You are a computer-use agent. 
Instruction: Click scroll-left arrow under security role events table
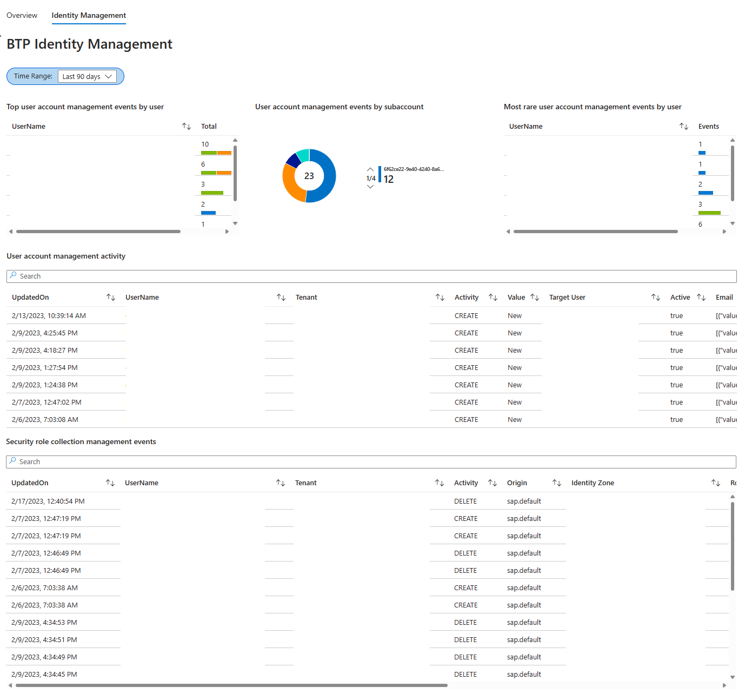click(10, 685)
